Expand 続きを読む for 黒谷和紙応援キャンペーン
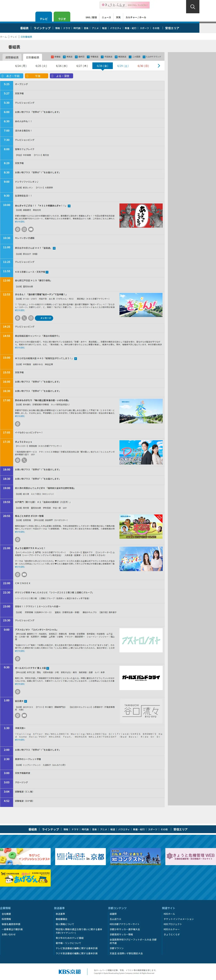The height and width of the screenshot is (980, 216). coord(20,348)
